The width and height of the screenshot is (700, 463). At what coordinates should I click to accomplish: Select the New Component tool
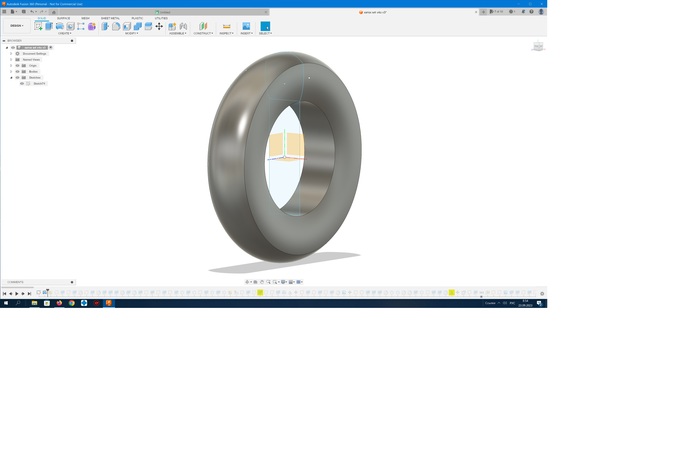[x=172, y=26]
